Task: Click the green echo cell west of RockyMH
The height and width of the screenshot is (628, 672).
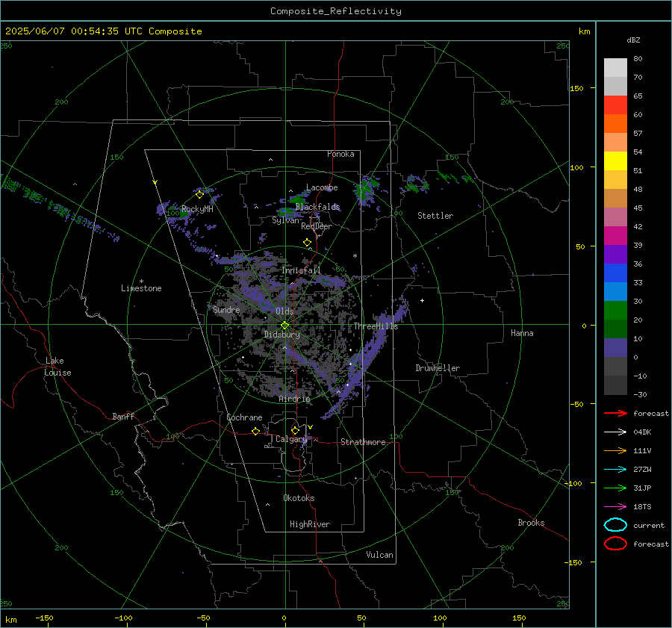Action: click(184, 213)
